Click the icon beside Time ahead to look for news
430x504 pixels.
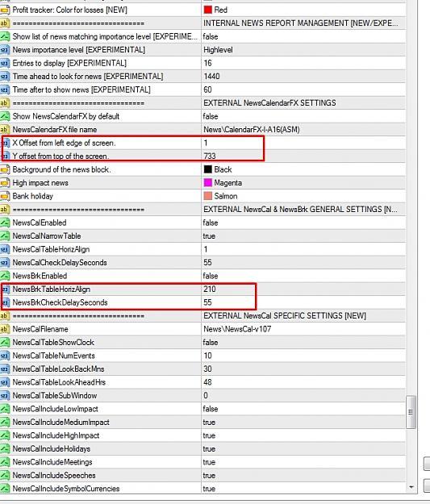5,77
